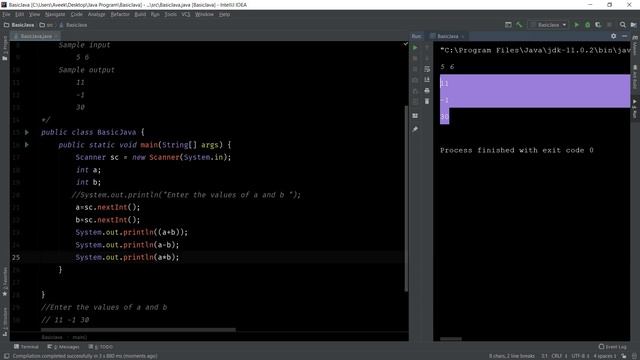Restore layout icon in Run panel
Image resolution: width=640 pixels, height=360 pixels.
click(415, 116)
